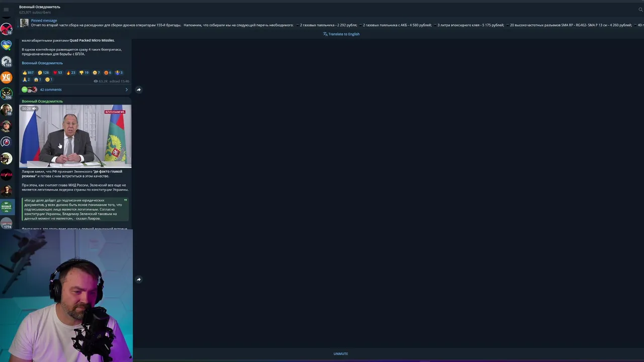
Task: Open the red ASTRA channel avatar
Action: 6,174
